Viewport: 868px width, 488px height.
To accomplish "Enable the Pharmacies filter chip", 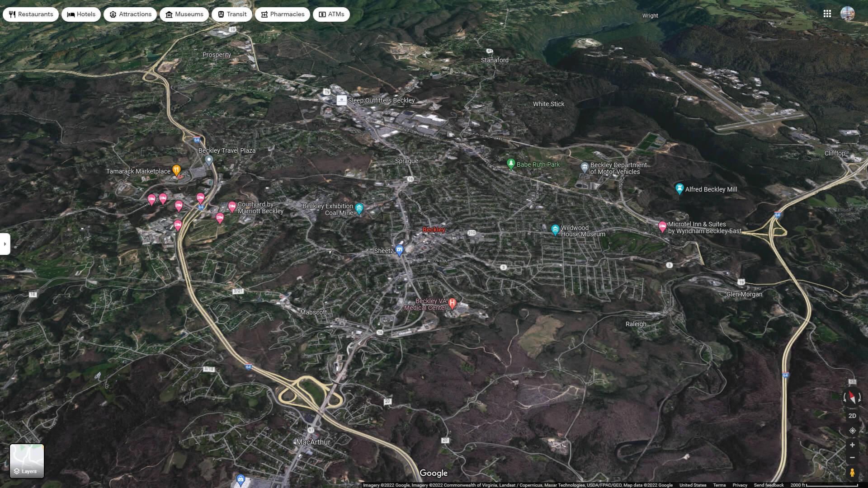I will point(282,14).
